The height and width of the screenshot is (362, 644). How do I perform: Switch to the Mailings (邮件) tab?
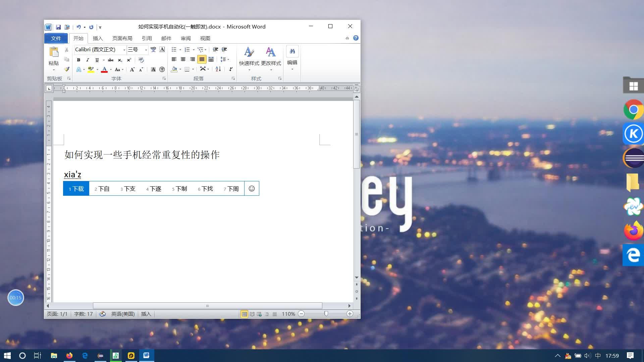click(x=166, y=38)
